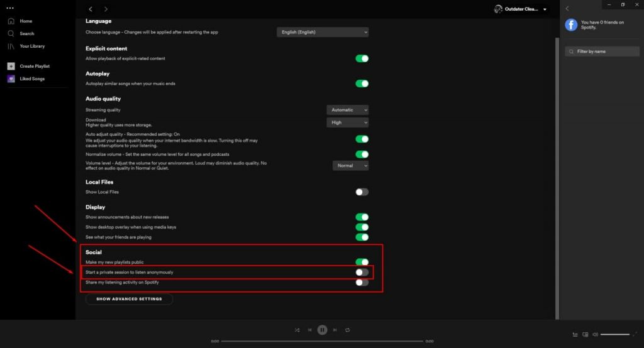The height and width of the screenshot is (348, 644).
Task: Click the Home house icon
Action: pyautogui.click(x=11, y=21)
